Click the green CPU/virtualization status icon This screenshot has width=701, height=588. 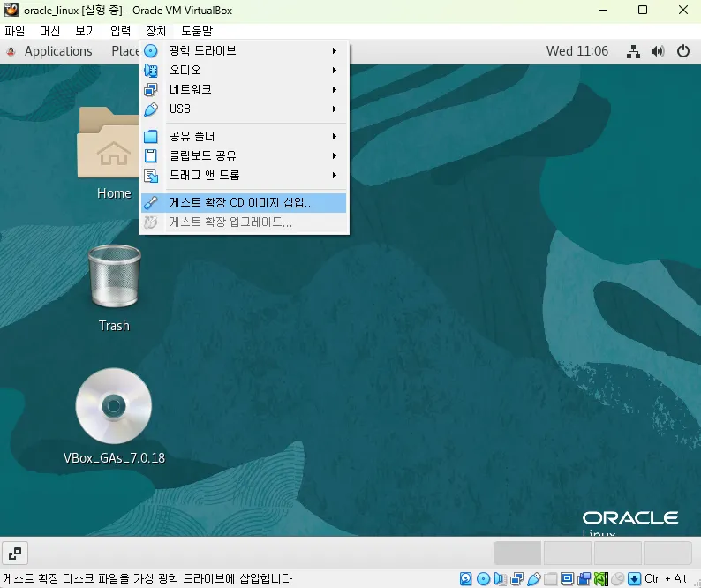pos(601,579)
